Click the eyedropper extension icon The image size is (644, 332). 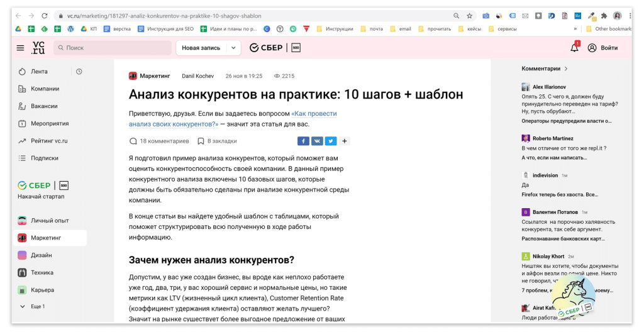coord(591,16)
